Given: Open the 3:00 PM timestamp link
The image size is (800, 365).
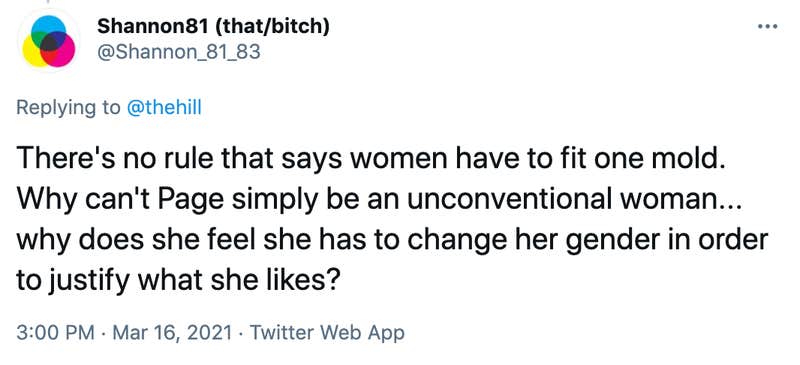Looking at the screenshot, I should (56, 333).
